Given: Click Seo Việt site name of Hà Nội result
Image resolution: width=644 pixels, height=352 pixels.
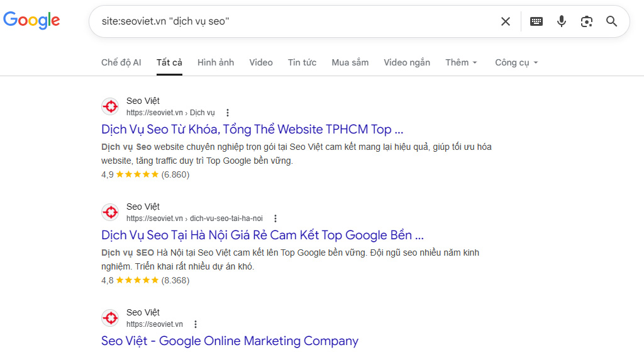Looking at the screenshot, I should click(x=143, y=207).
